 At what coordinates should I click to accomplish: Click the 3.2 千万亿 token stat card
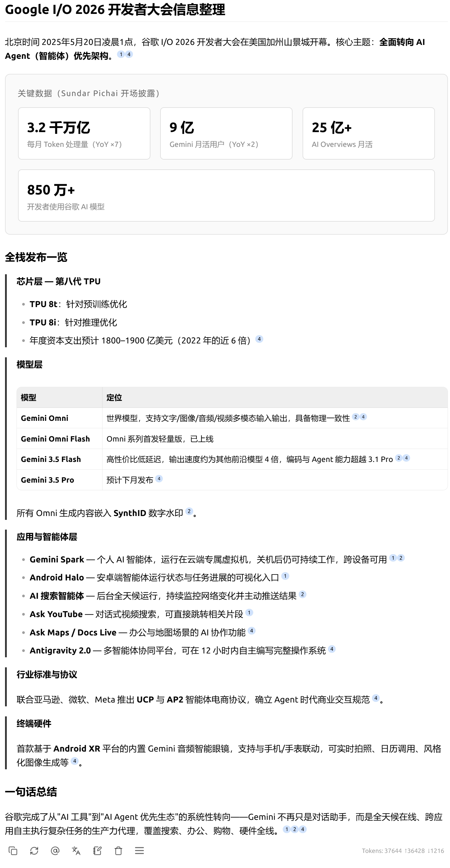click(84, 133)
